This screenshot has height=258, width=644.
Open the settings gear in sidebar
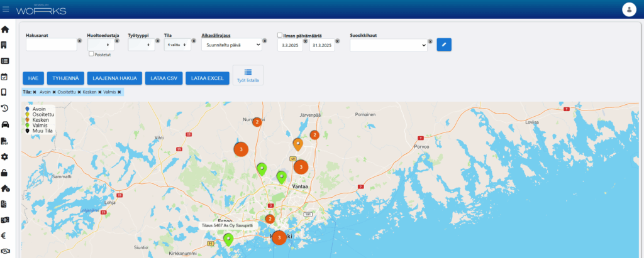pyautogui.click(x=4, y=156)
